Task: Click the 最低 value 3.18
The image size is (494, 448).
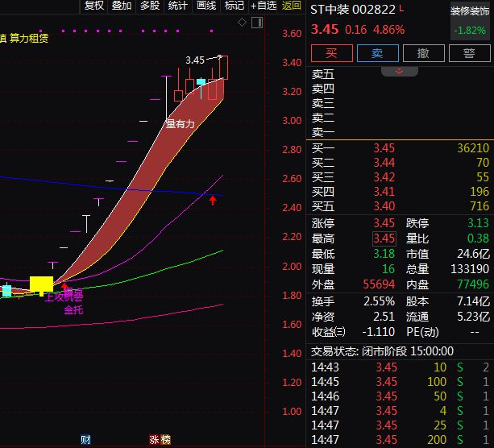Action: pos(384,254)
